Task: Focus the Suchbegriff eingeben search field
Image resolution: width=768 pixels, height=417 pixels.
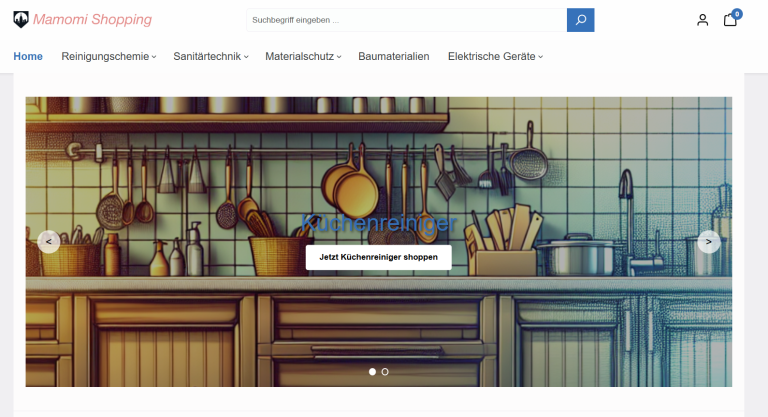Action: point(405,20)
